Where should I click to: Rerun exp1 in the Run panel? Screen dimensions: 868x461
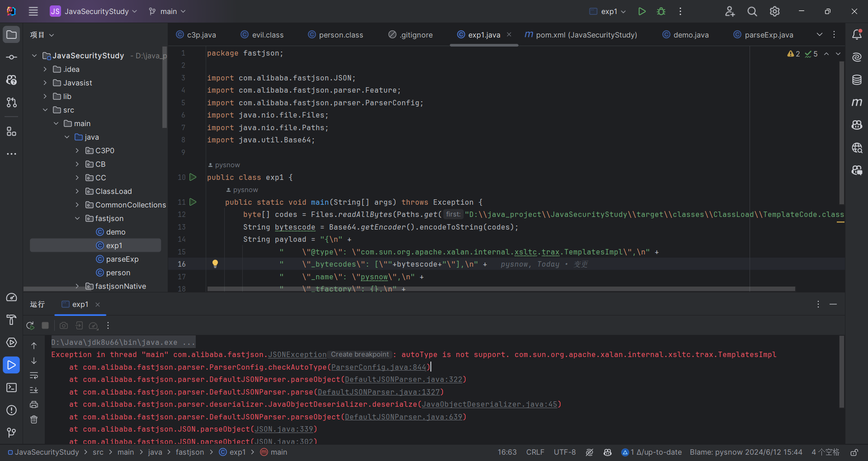click(30, 325)
